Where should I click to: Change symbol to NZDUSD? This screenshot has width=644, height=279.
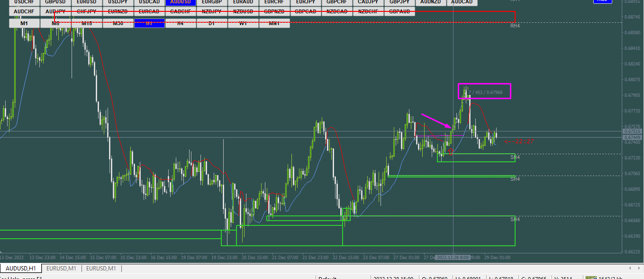[x=243, y=11]
